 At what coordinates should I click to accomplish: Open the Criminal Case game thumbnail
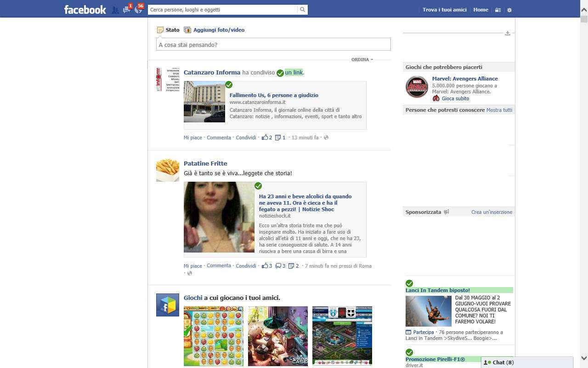[278, 336]
